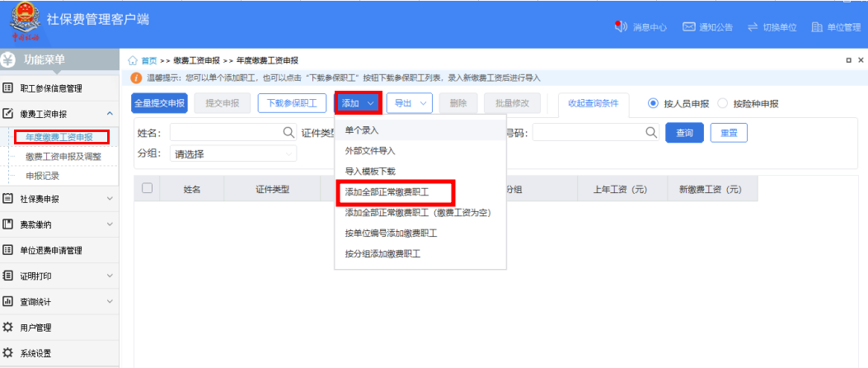
Task: Click the home icon in breadcrumb
Action: click(x=133, y=60)
